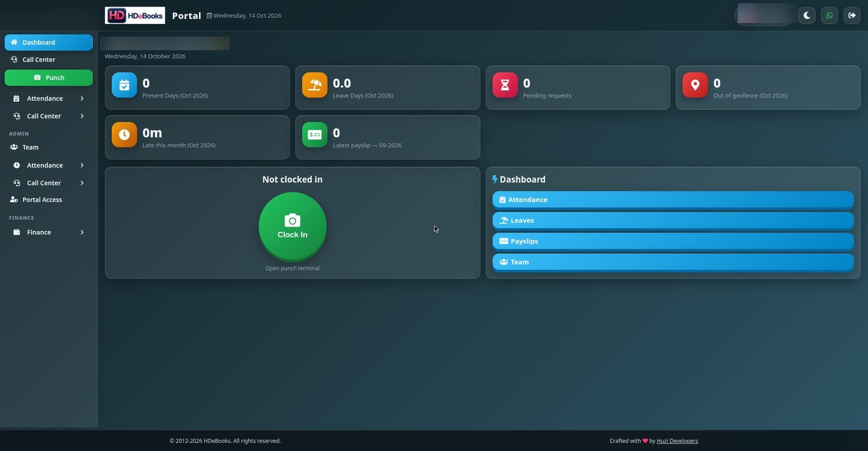Viewport: 868px width, 451px height.
Task: Open WhatsApp icon in top bar
Action: (x=829, y=15)
